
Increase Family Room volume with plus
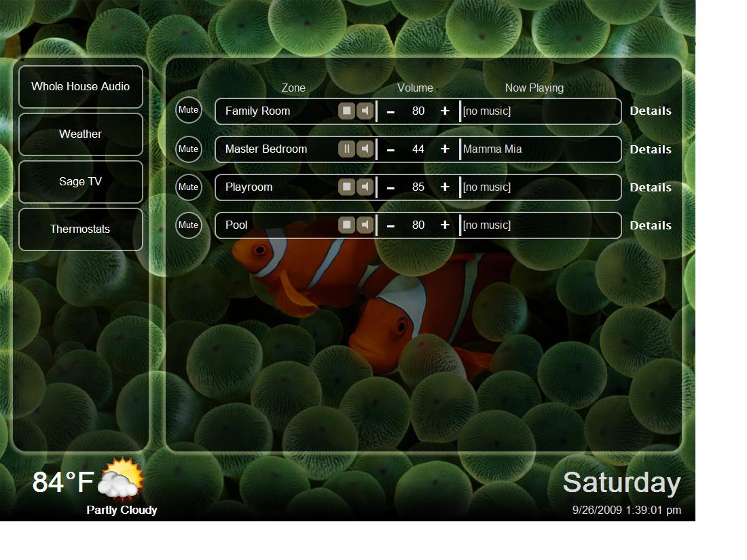445,111
